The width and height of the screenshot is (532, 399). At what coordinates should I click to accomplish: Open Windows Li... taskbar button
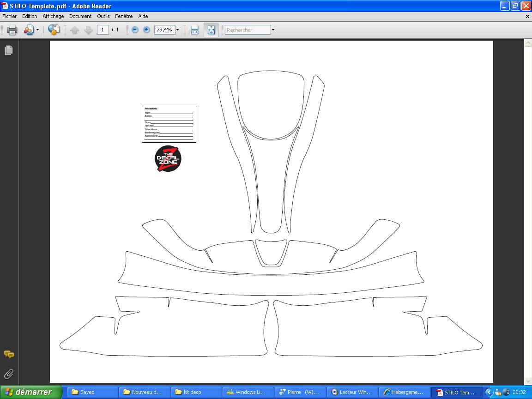pos(248,392)
